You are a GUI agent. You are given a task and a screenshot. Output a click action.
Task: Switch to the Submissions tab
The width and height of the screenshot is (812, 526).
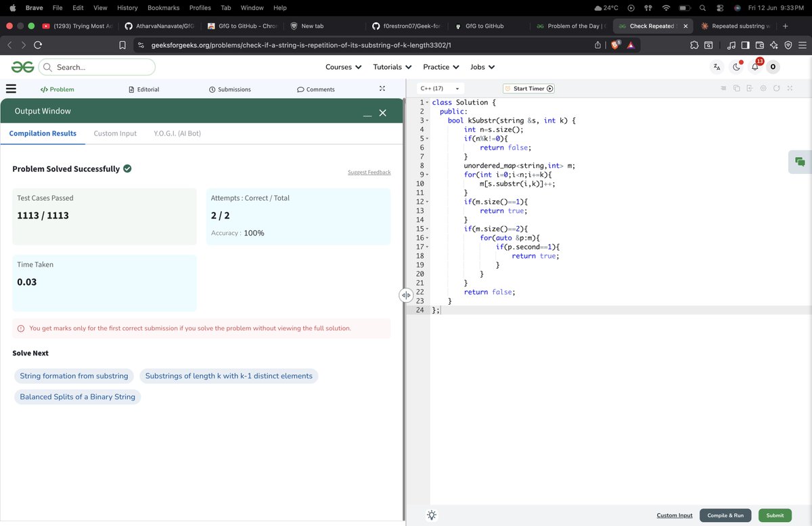click(x=230, y=89)
